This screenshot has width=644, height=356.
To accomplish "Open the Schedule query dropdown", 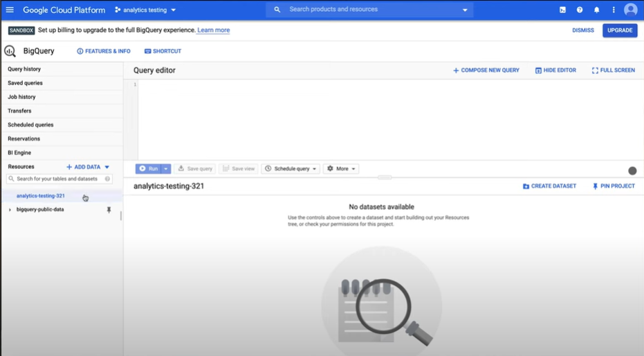I will pos(291,168).
